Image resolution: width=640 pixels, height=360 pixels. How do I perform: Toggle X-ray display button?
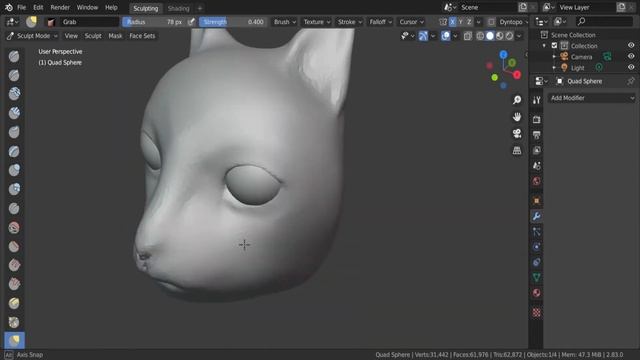468,36
